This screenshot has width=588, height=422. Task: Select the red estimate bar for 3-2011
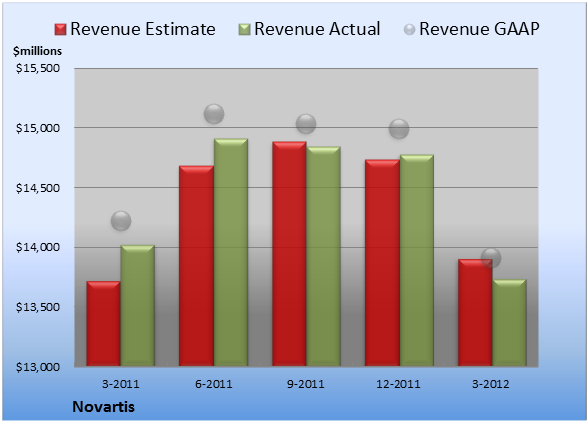pyautogui.click(x=104, y=323)
